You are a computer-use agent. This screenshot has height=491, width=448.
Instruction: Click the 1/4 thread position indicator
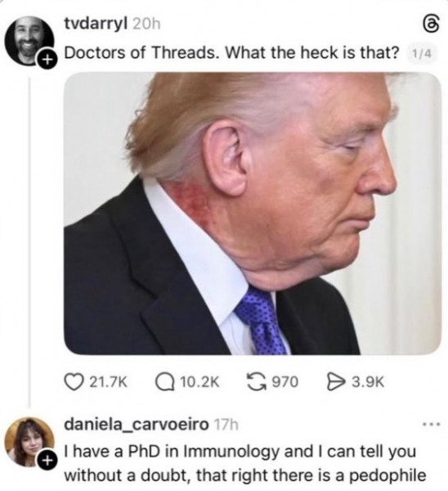click(x=421, y=54)
